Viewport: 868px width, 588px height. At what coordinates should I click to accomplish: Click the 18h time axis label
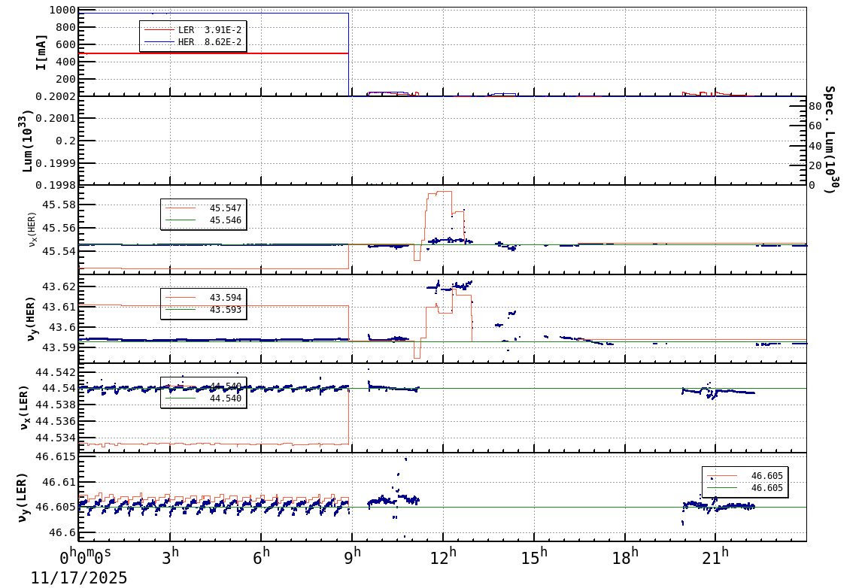(x=625, y=556)
